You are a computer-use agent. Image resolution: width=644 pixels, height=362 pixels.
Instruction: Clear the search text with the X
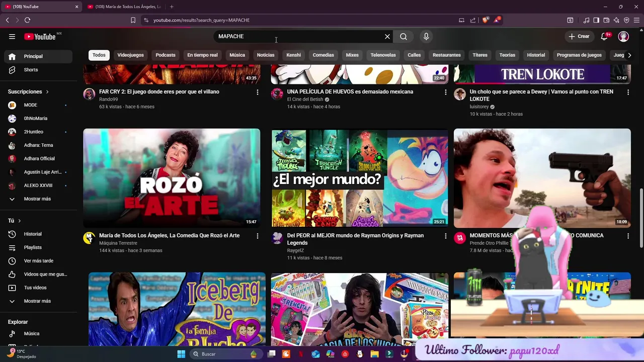pyautogui.click(x=387, y=36)
